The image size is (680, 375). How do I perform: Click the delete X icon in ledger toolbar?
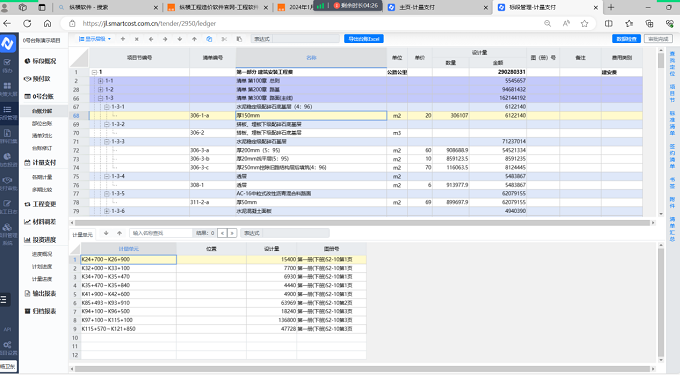137,39
